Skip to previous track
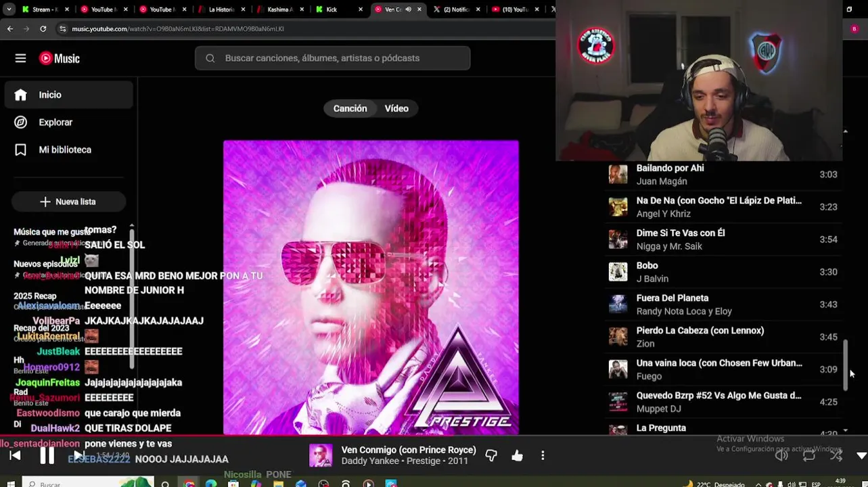This screenshot has height=487, width=868. click(15, 456)
